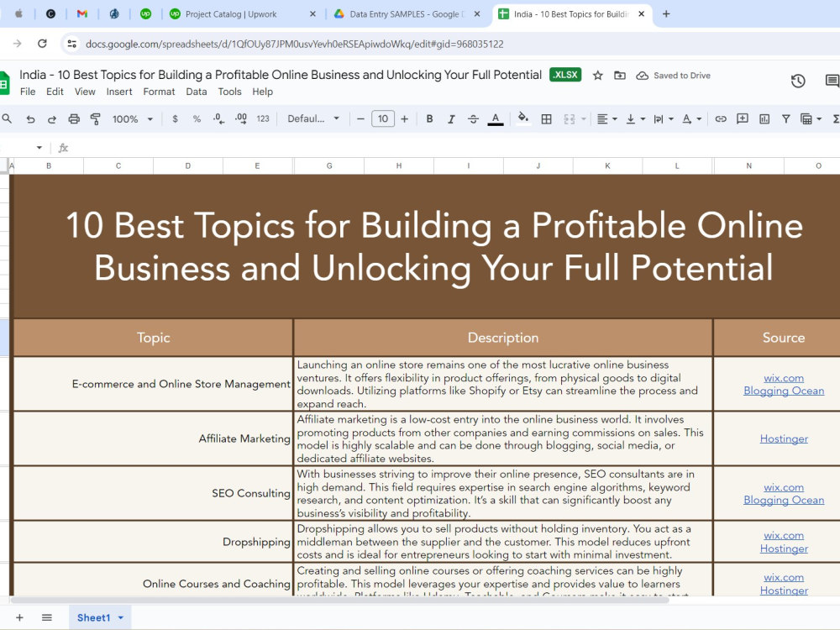
Task: Click the XLSX file format badge
Action: pos(565,75)
